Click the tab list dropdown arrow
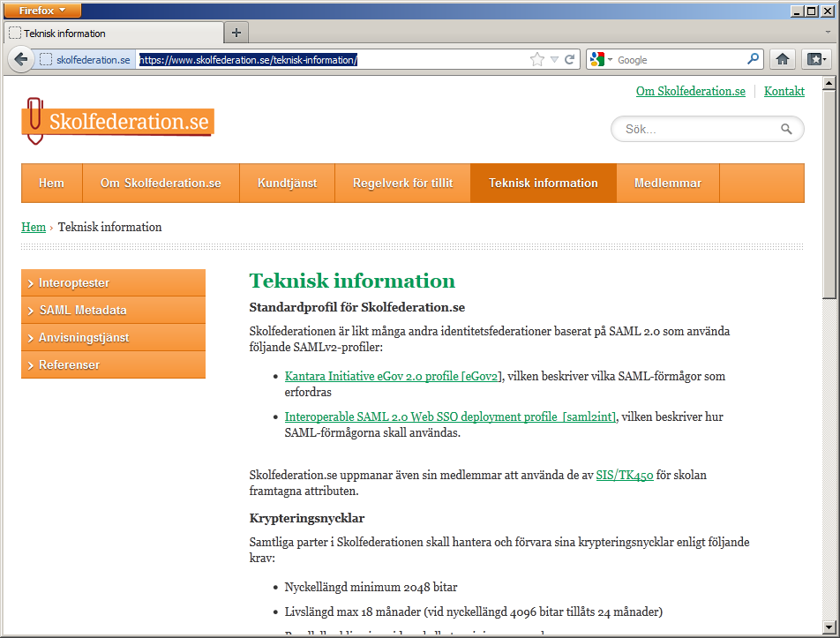The width and height of the screenshot is (840, 638). 828,33
